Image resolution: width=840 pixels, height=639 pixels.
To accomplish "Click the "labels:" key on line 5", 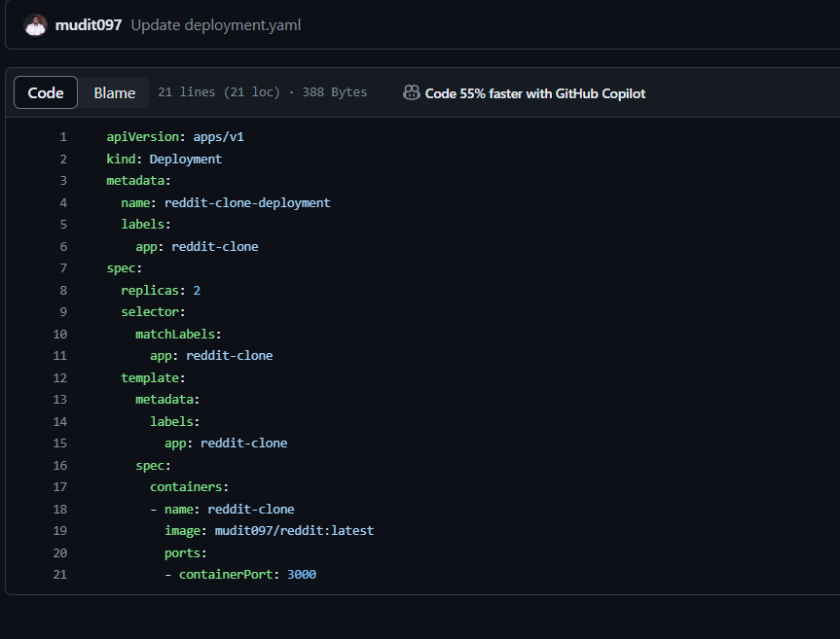I will tap(146, 225).
